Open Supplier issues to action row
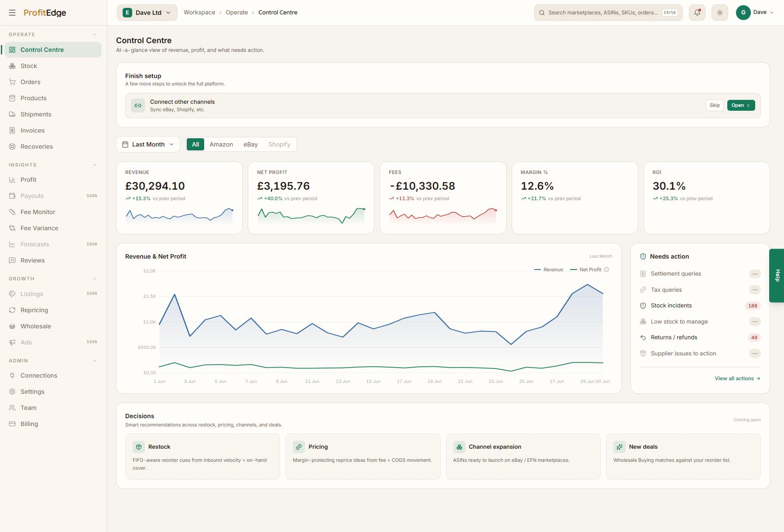 point(700,354)
